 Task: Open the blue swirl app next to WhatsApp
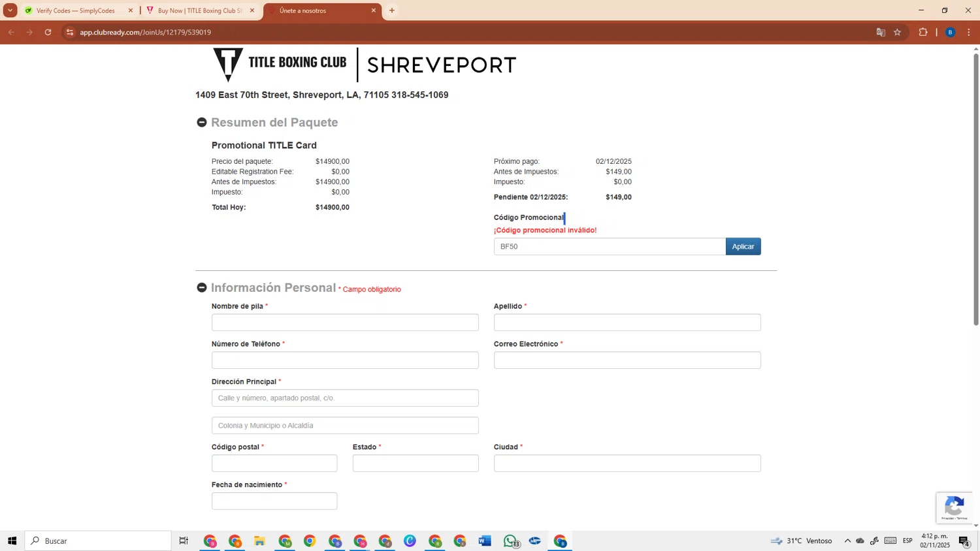point(535,541)
